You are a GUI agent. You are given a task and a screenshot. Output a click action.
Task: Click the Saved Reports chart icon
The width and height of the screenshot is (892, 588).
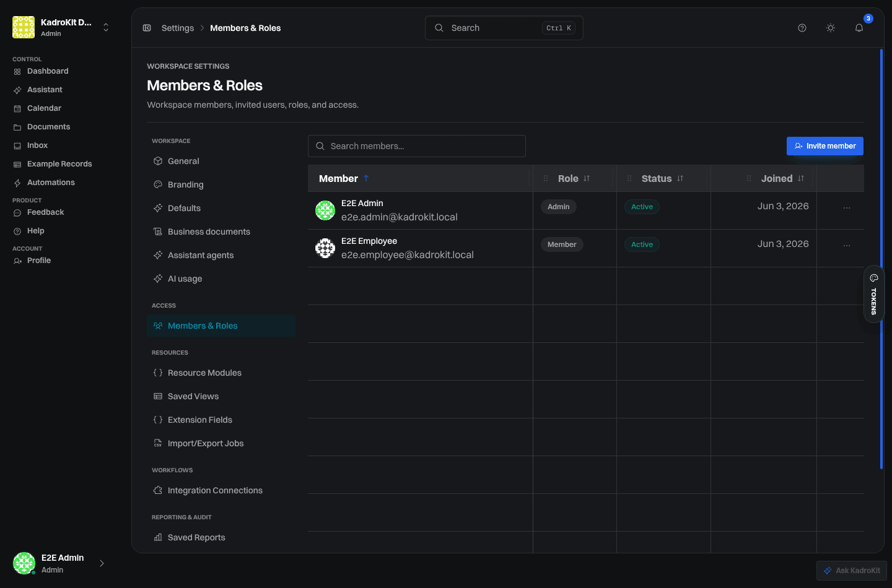158,537
